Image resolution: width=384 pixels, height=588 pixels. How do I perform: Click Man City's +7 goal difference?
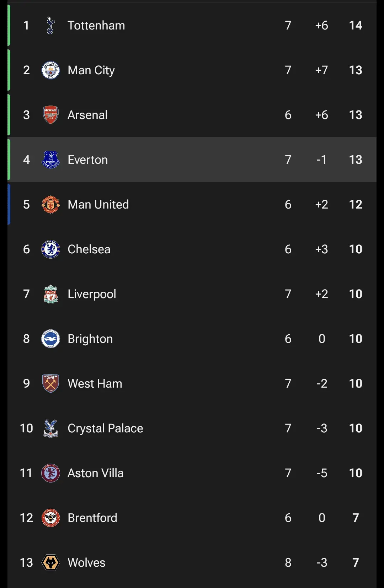click(321, 70)
